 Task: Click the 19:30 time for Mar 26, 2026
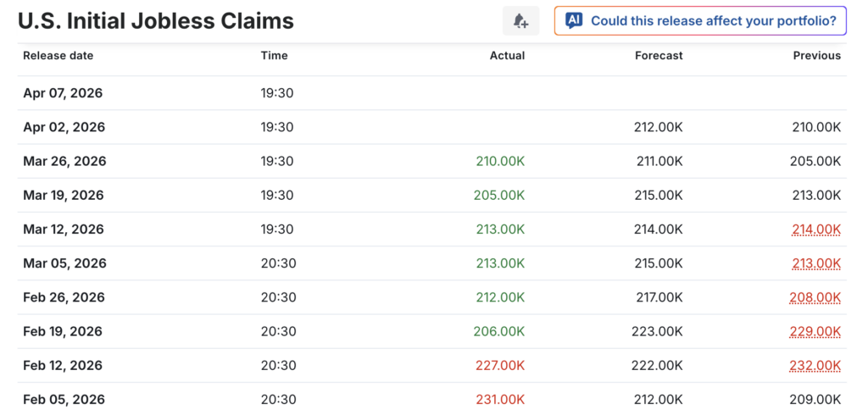pyautogui.click(x=277, y=161)
